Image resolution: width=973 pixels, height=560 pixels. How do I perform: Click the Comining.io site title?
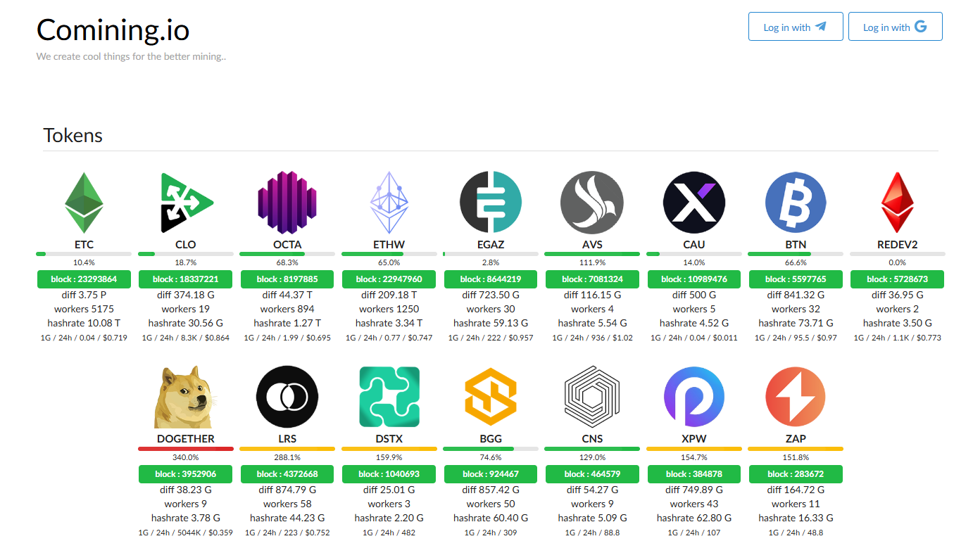(x=113, y=30)
